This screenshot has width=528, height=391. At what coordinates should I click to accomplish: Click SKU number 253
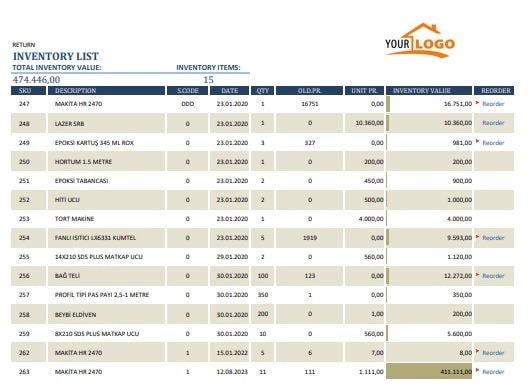[x=24, y=219]
